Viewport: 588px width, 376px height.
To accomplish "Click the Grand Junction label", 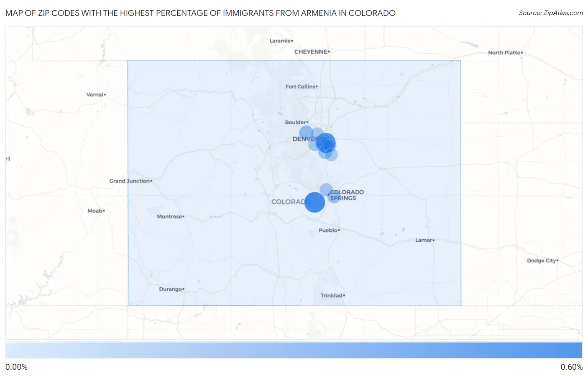I will point(130,181).
